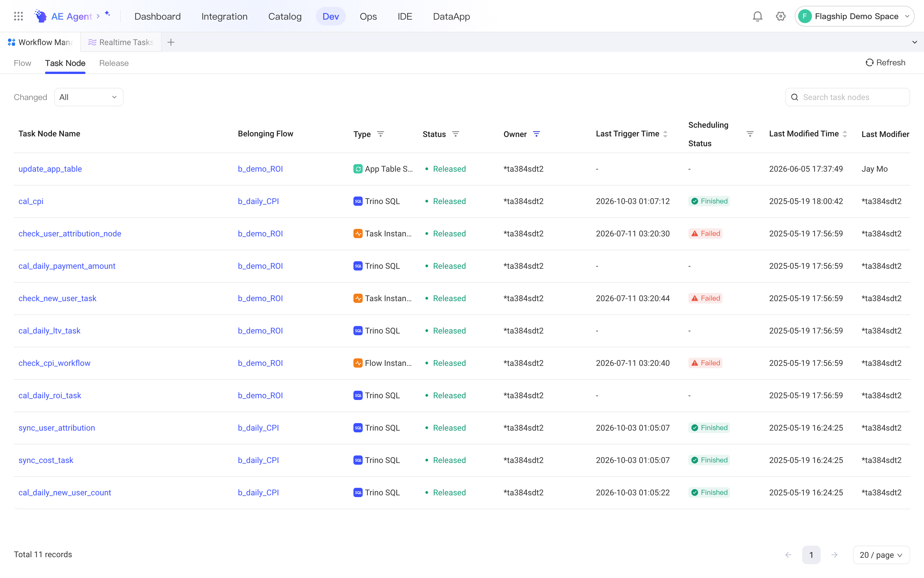Click the Type column filter icon
Viewport: 924px width, 578px height.
(x=380, y=134)
